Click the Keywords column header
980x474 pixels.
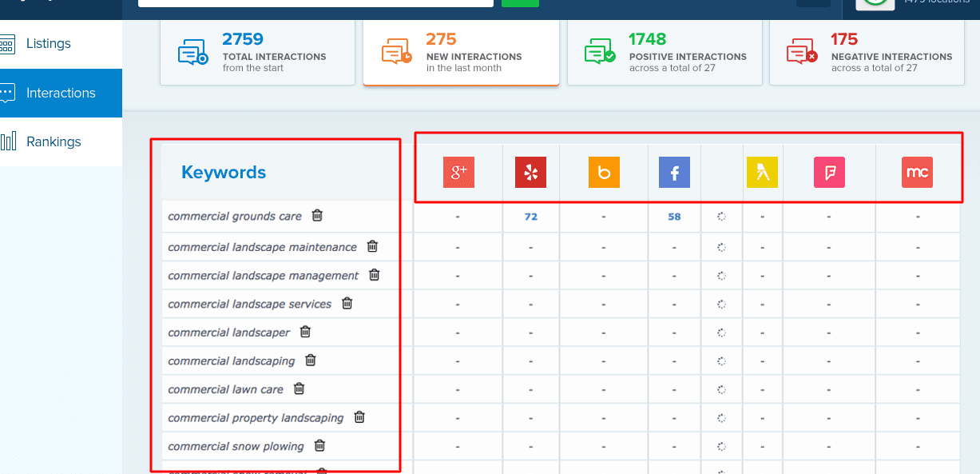pyautogui.click(x=224, y=172)
